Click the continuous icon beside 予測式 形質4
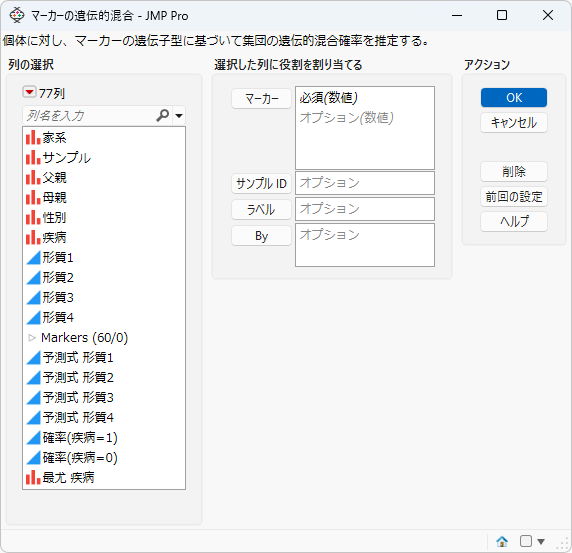572x553 pixels. pyautogui.click(x=33, y=418)
